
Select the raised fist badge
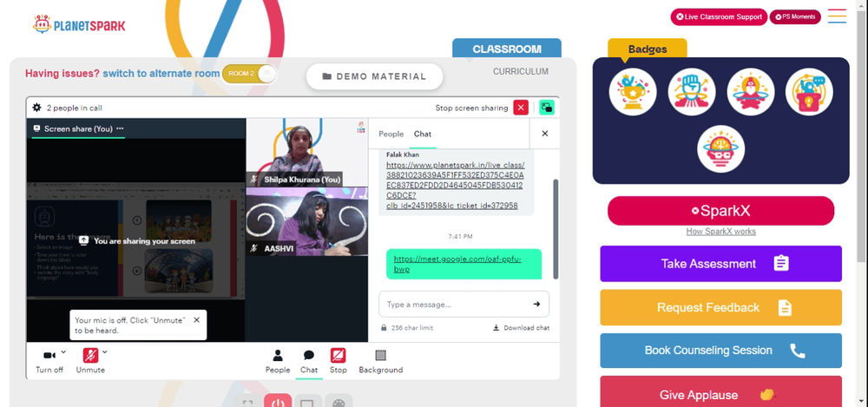[x=692, y=92]
